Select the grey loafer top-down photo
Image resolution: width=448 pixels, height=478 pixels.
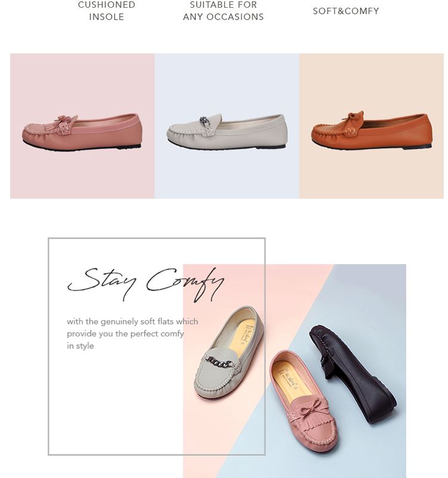229,352
